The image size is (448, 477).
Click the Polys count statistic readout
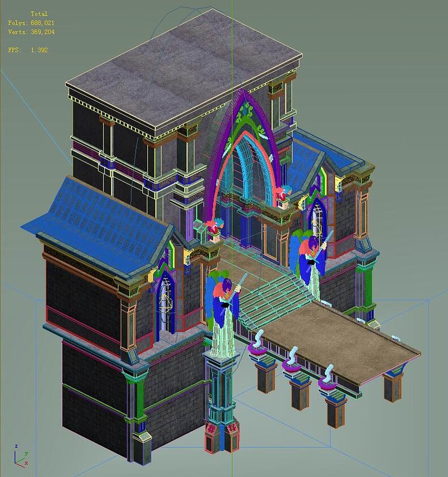point(31,23)
